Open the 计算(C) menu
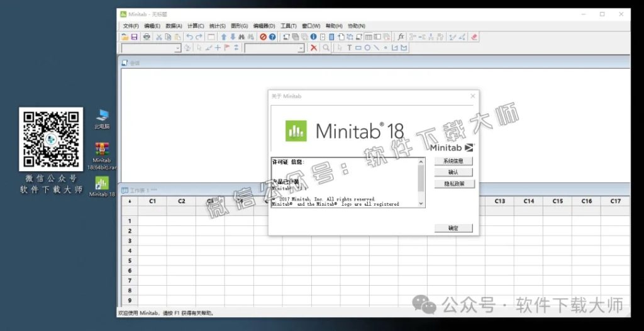The image size is (644, 331). [196, 26]
